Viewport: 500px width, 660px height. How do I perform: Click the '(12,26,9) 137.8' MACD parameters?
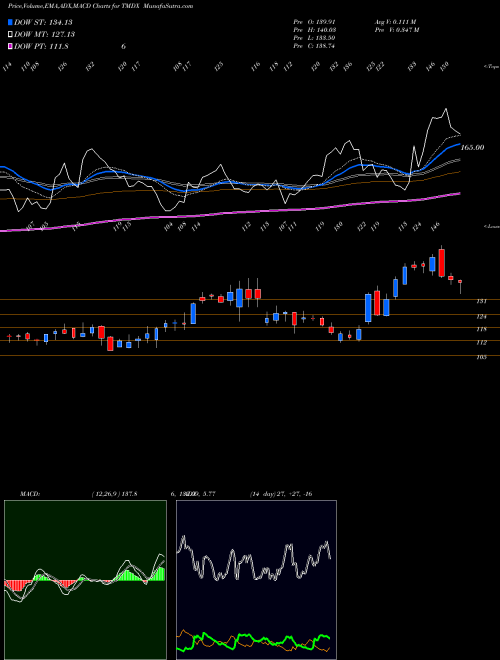point(114,494)
